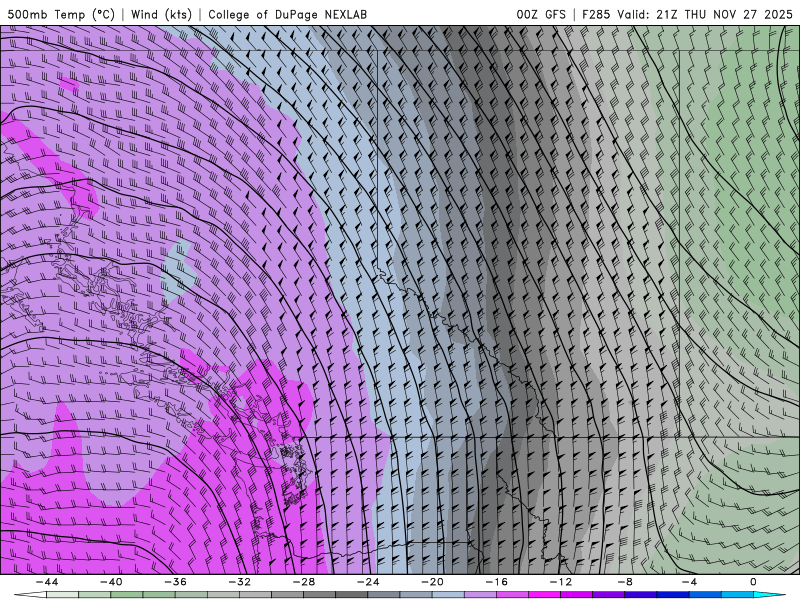This screenshot has width=800, height=600.
Task: Pick the gray-green swatch right of -36
Action: (x=191, y=594)
